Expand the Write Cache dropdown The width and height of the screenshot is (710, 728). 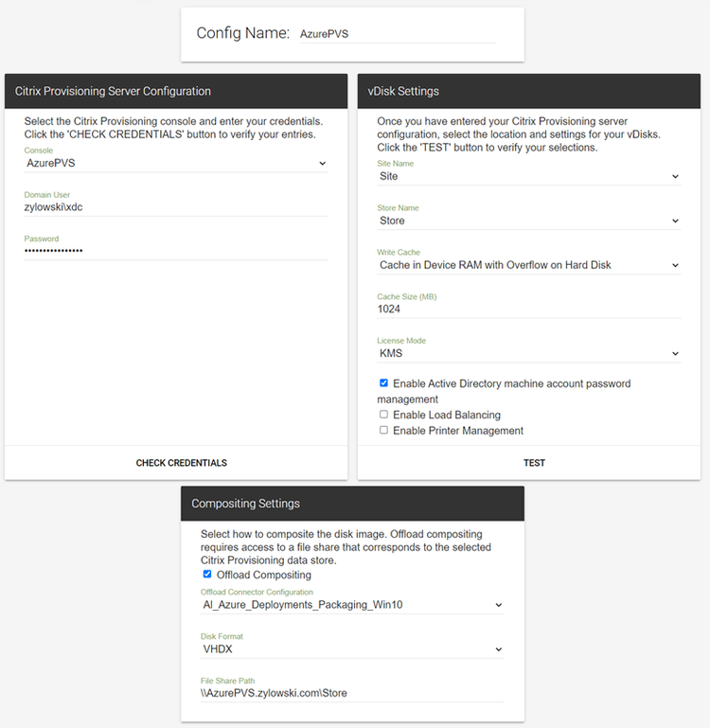pyautogui.click(x=529, y=265)
